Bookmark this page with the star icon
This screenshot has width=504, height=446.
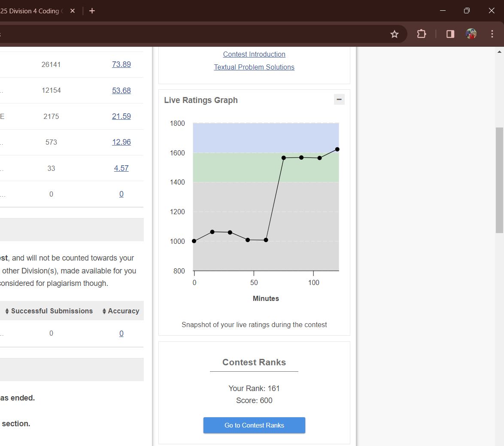click(394, 34)
